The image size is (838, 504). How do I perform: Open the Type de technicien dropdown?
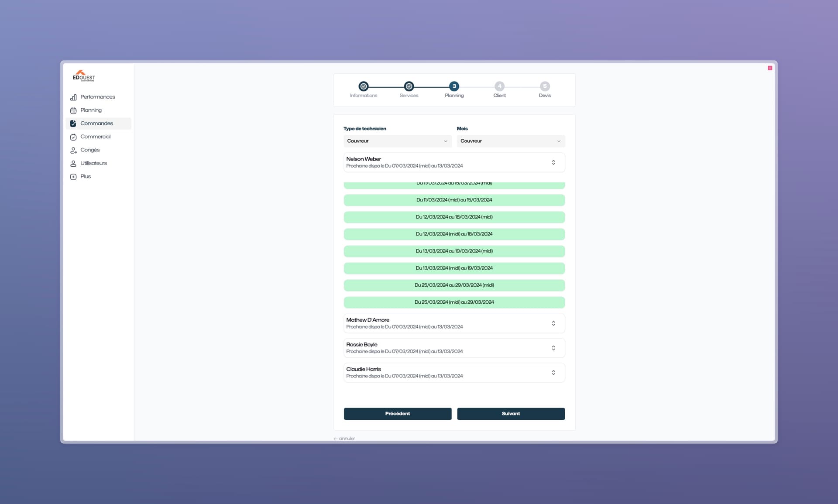pos(397,141)
